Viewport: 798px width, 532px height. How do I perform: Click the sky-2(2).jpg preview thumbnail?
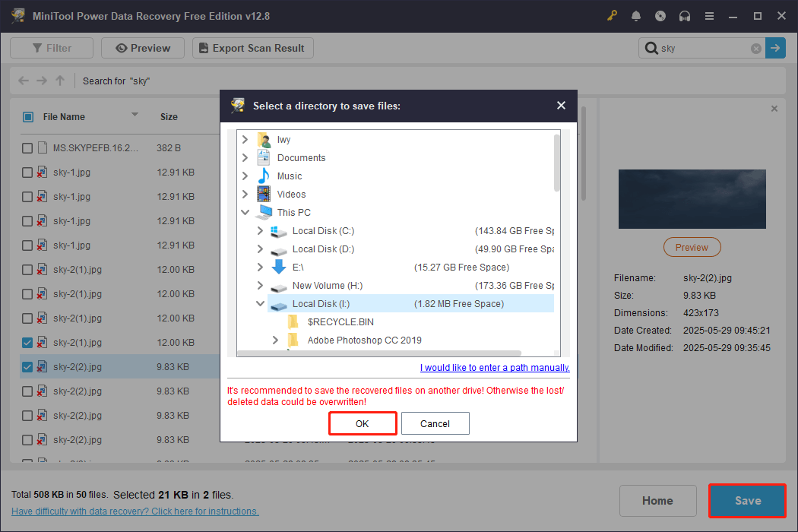[692, 199]
